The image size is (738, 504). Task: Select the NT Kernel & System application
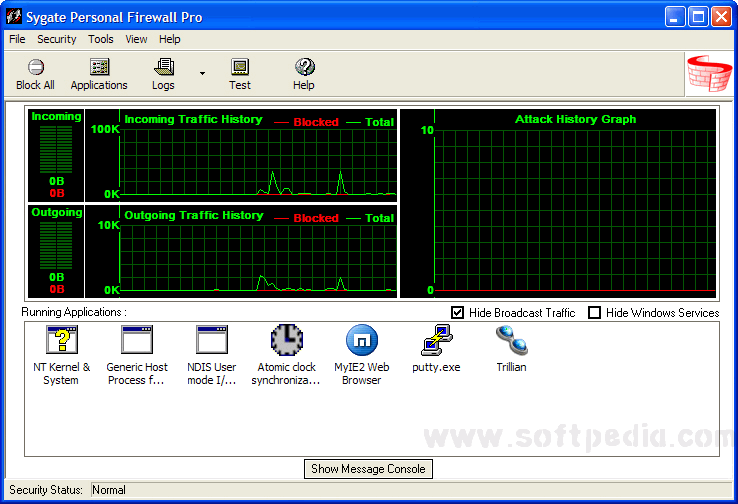coord(61,355)
